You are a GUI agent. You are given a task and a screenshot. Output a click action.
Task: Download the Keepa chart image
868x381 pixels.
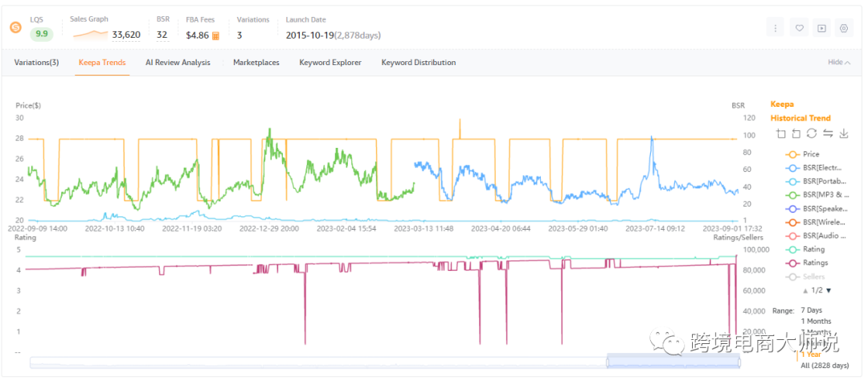point(843,133)
